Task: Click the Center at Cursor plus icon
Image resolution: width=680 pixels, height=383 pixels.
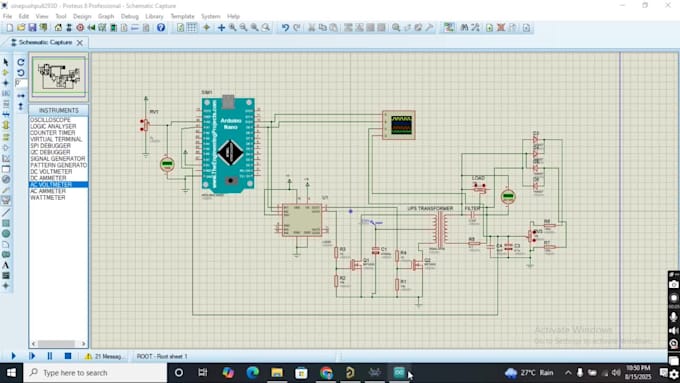Action: point(221,28)
